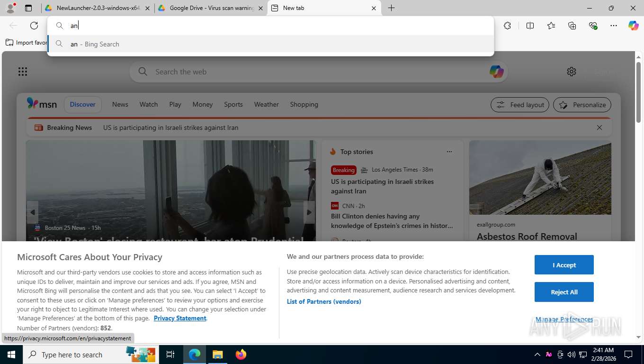Toggle Split screen view icon
Viewport: 644px width, 364px height.
(530, 26)
